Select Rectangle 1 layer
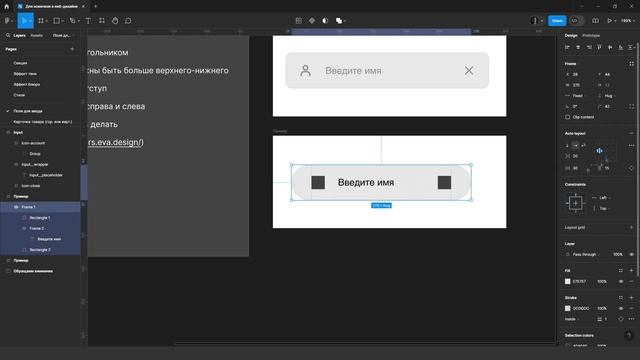The image size is (640, 360). (x=40, y=218)
